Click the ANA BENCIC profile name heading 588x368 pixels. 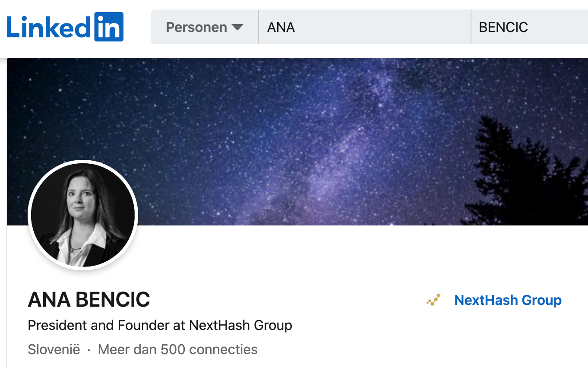tap(89, 300)
